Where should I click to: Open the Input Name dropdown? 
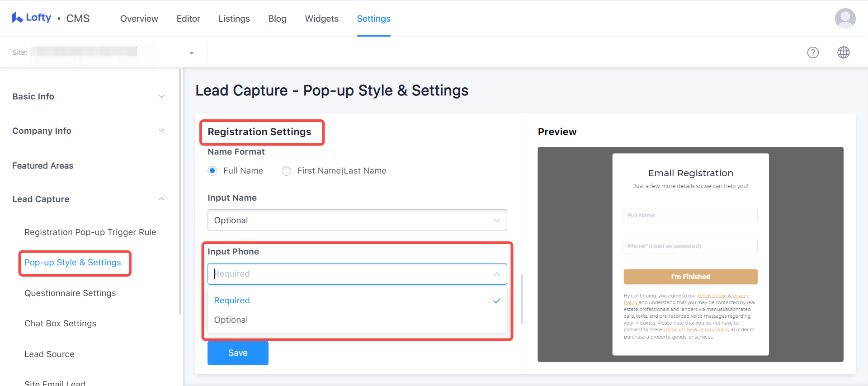point(357,220)
